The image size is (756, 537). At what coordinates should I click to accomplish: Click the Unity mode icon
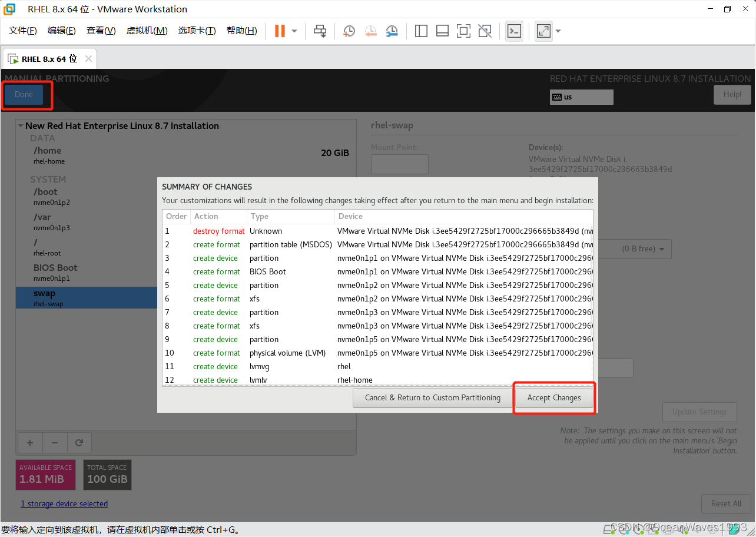coord(485,31)
